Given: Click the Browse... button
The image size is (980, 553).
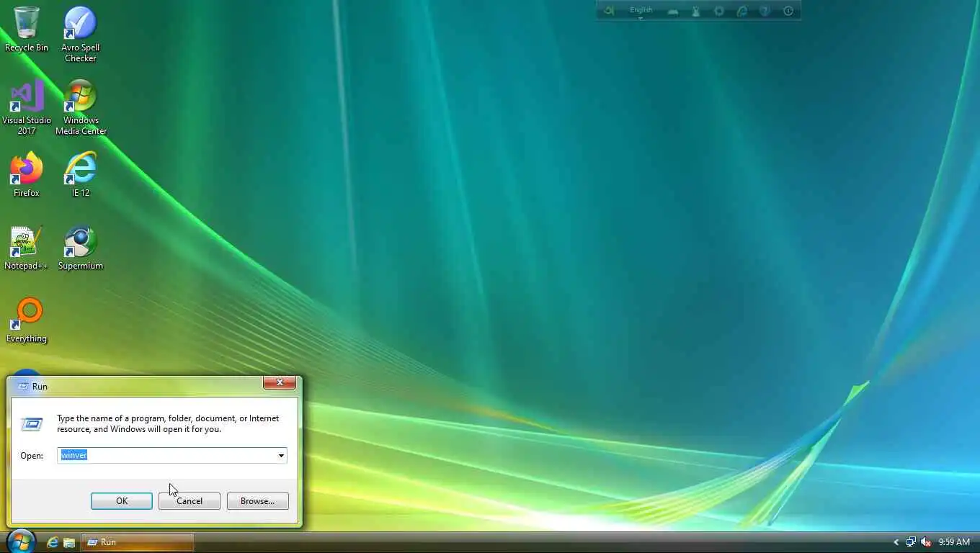Looking at the screenshot, I should pyautogui.click(x=257, y=501).
